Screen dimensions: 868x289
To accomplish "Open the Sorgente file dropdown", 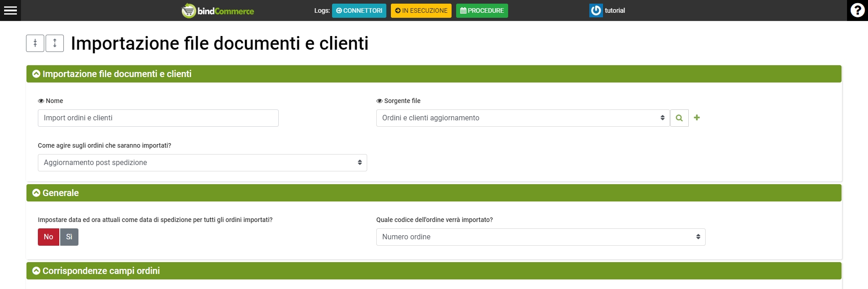I will tap(522, 118).
